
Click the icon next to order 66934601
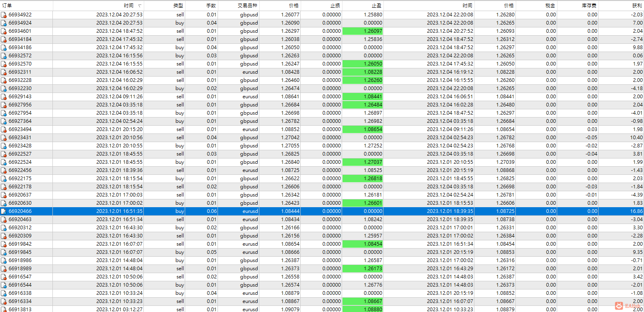[x=4, y=31]
